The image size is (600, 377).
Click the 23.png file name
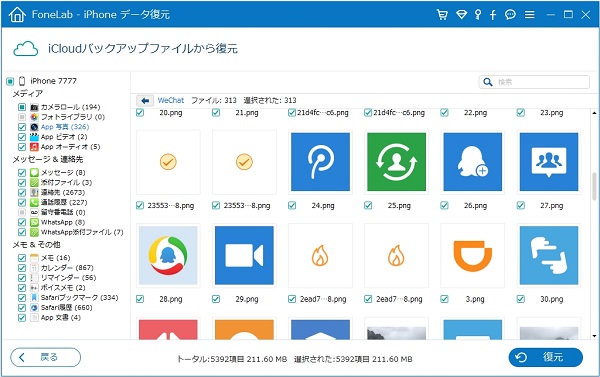(552, 113)
